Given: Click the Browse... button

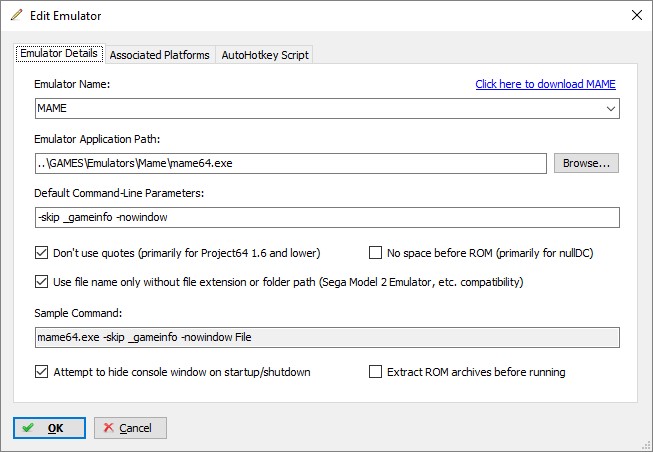Looking at the screenshot, I should coord(586,163).
